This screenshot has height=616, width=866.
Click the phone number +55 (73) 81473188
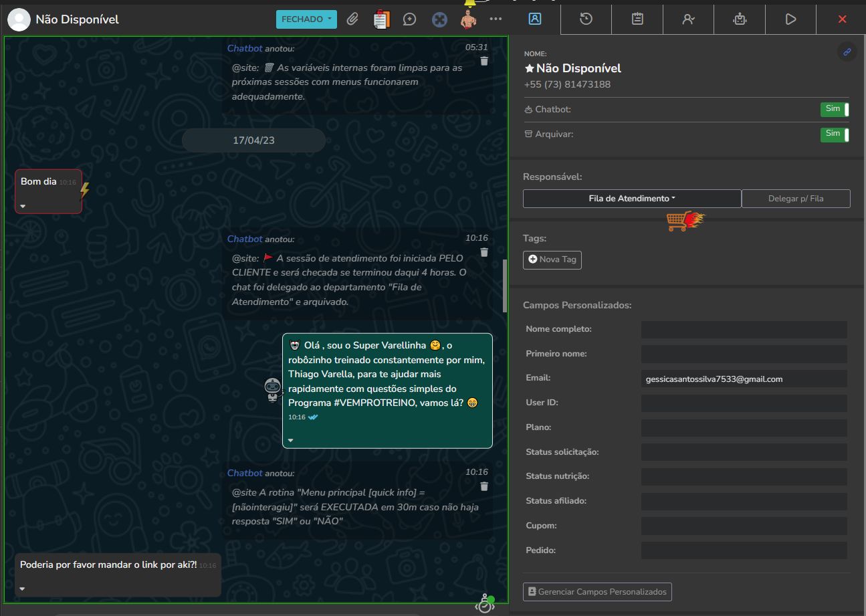tap(567, 84)
